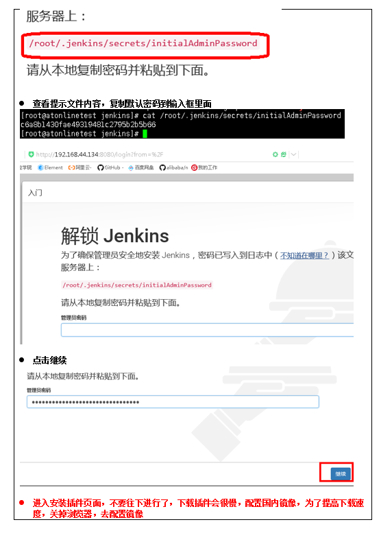
Task: Open the Element bookmark
Action: pos(50,167)
